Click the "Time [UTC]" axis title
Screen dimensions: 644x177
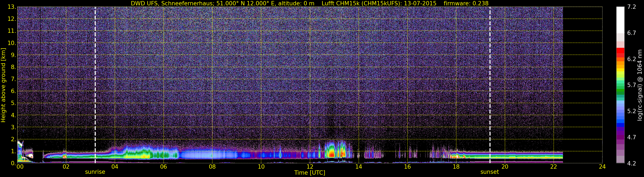310,173
